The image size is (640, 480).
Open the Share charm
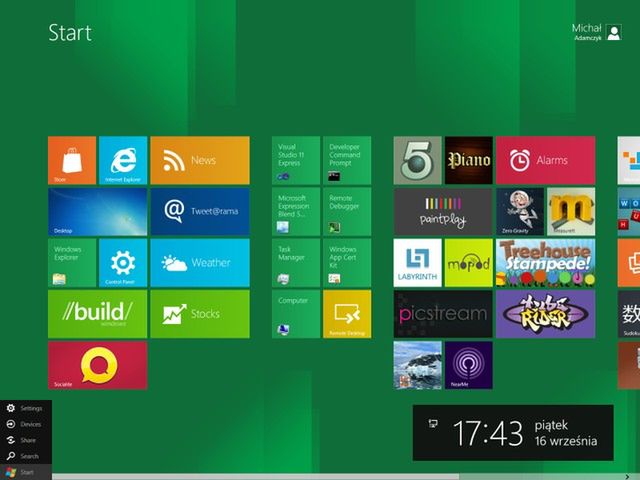point(26,440)
